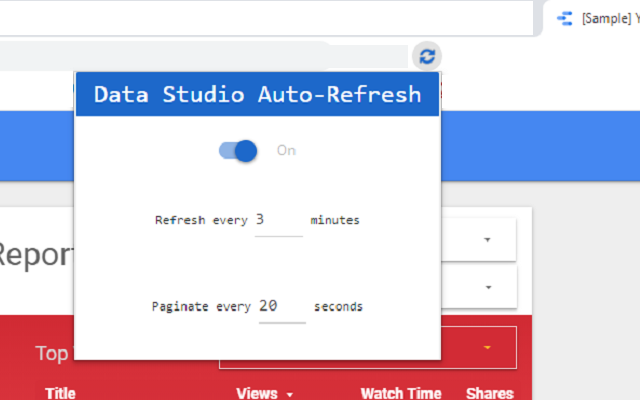The height and width of the screenshot is (400, 640).
Task: Open the second dropdown below the first
Action: click(478, 287)
